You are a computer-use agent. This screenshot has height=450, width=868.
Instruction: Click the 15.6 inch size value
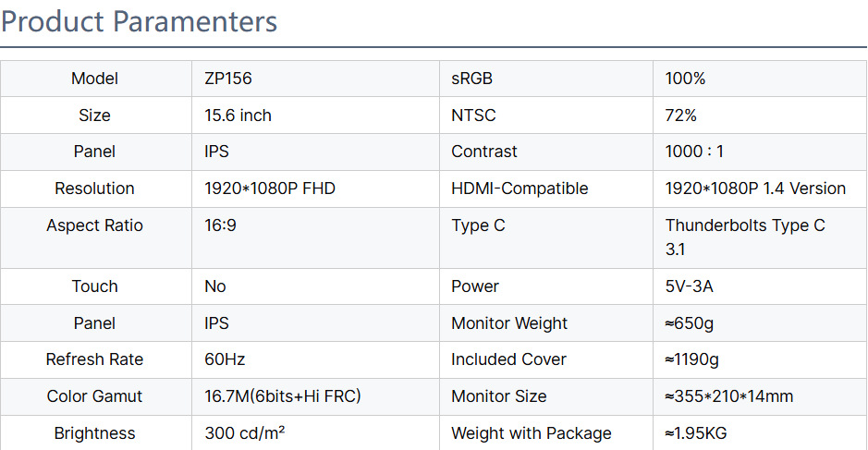point(238,116)
